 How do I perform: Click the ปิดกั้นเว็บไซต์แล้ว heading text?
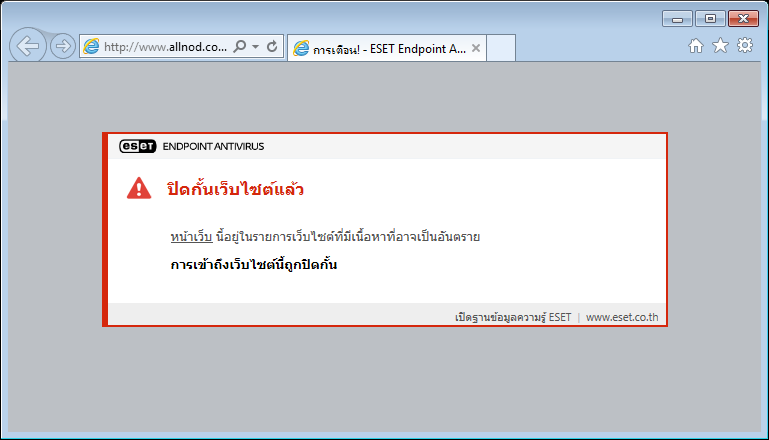click(235, 189)
